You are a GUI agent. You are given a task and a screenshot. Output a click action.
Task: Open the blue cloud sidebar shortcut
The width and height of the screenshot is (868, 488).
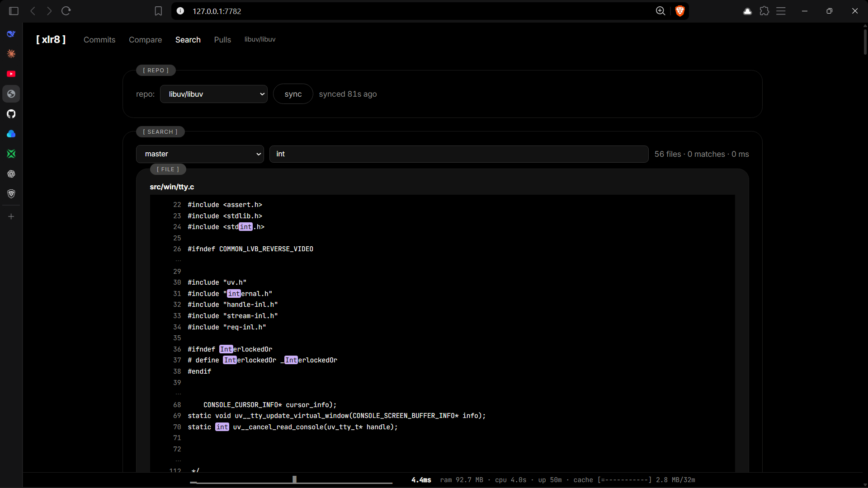11,134
